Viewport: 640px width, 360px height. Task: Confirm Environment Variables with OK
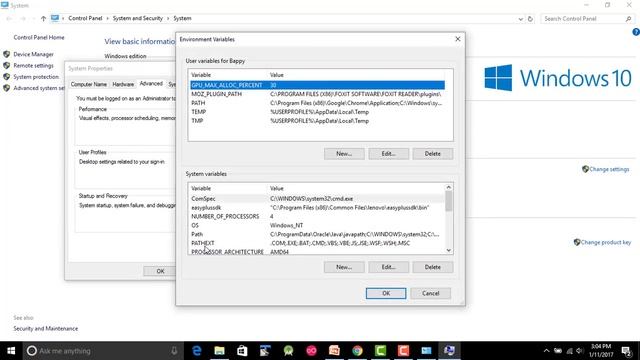point(386,293)
